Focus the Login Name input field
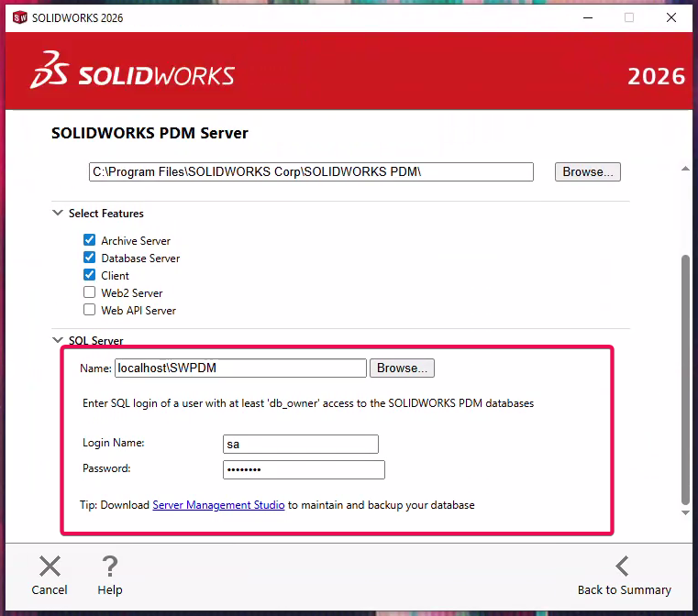 301,444
